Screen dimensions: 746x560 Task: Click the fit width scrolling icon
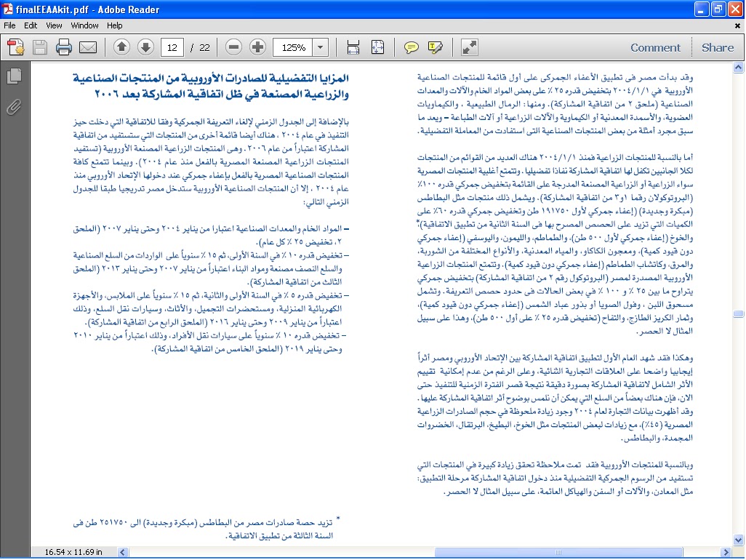tap(353, 47)
